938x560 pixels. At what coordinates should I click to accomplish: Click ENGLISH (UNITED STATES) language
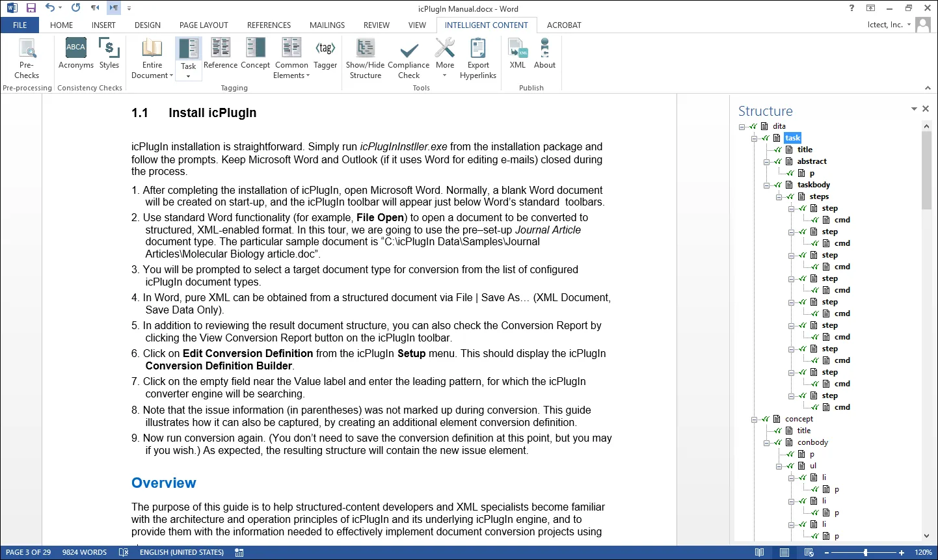tap(181, 552)
